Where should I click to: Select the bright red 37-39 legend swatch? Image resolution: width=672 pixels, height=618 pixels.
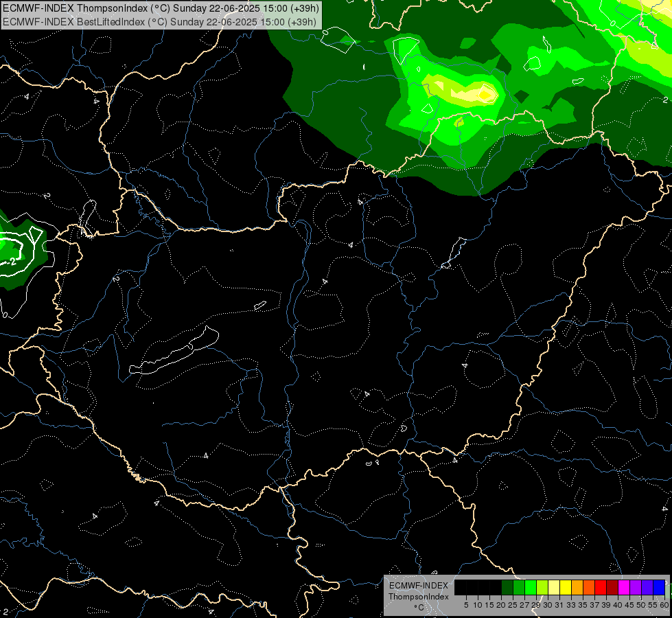pyautogui.click(x=601, y=587)
